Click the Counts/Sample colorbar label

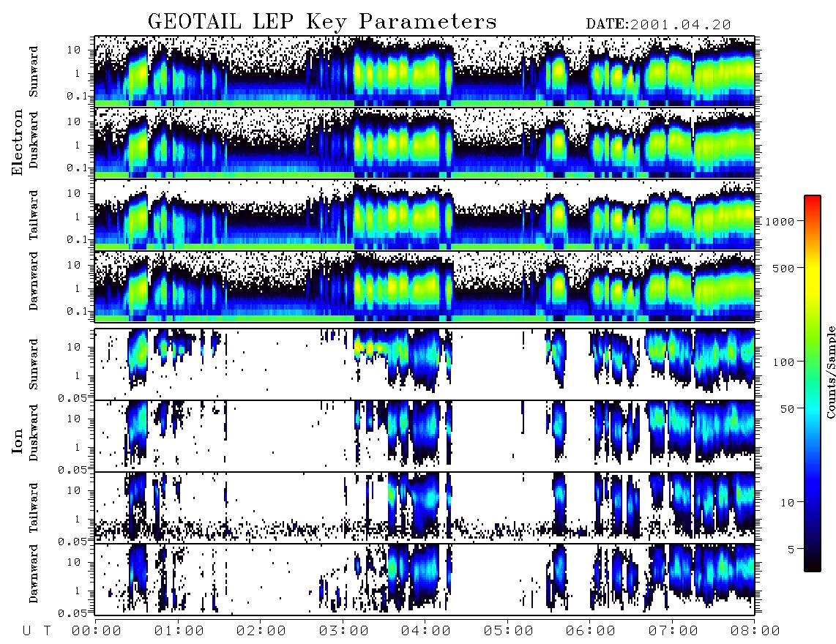[830, 372]
